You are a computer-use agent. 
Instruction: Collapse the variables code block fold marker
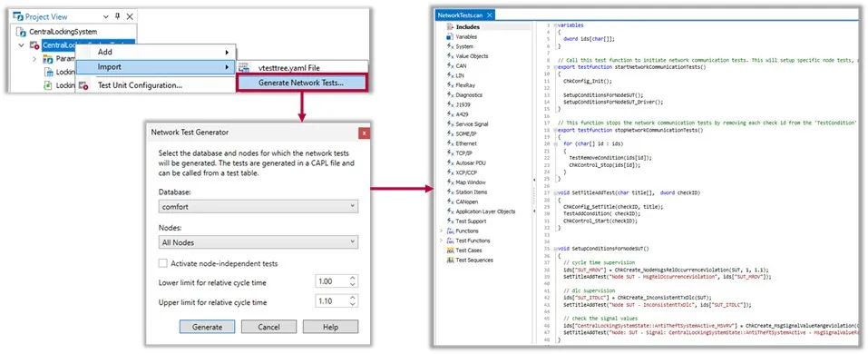555,25
